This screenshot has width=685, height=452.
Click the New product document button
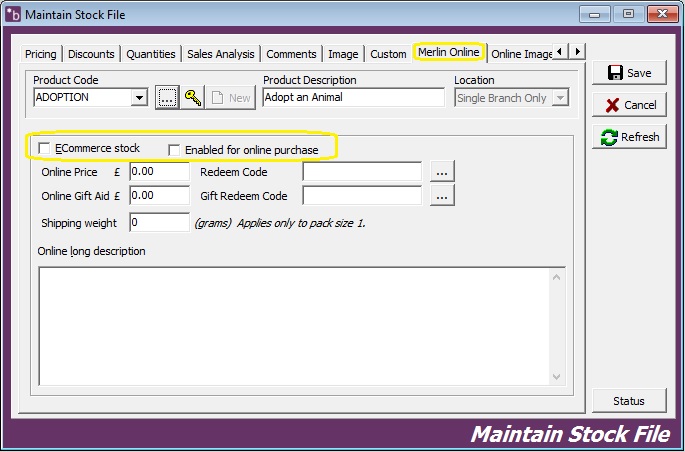point(230,97)
